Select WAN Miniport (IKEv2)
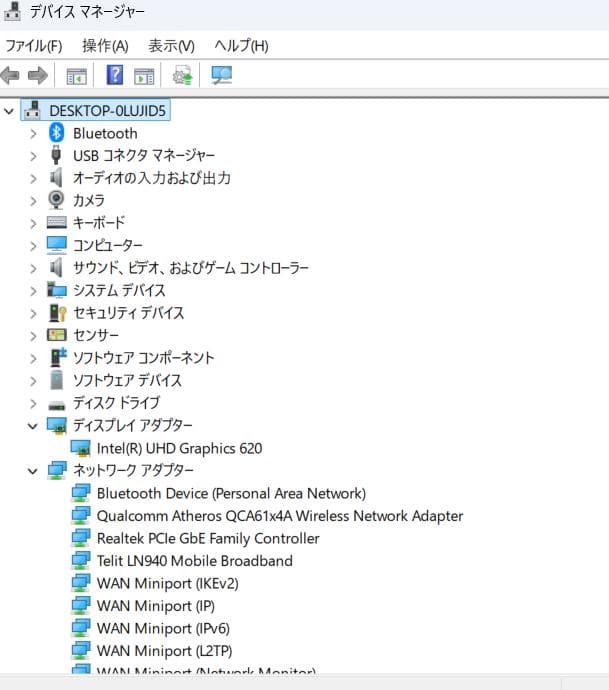Image resolution: width=609 pixels, height=690 pixels. pos(168,584)
